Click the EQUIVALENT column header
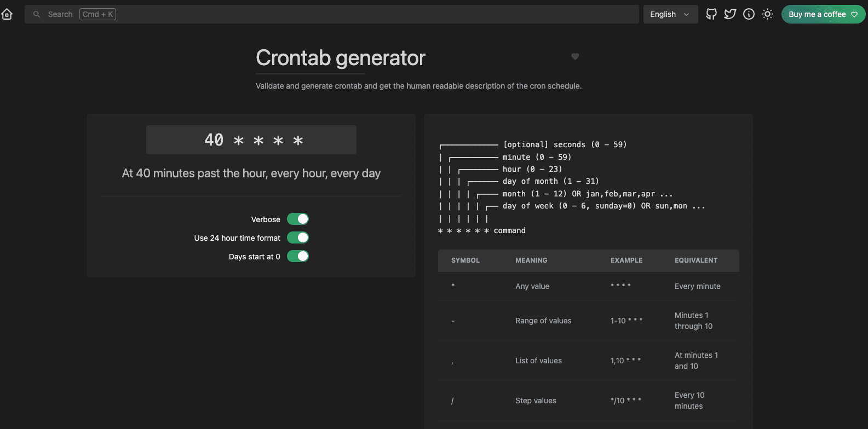868x429 pixels. [x=696, y=260]
